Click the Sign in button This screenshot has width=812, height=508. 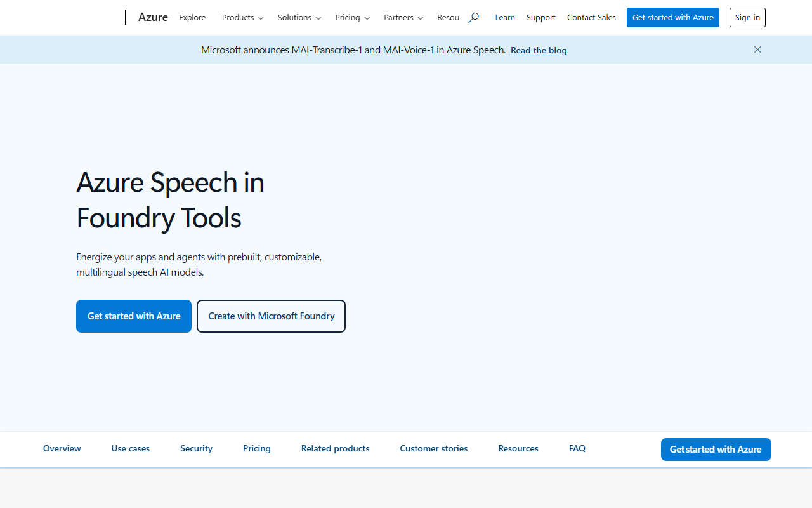click(x=747, y=18)
